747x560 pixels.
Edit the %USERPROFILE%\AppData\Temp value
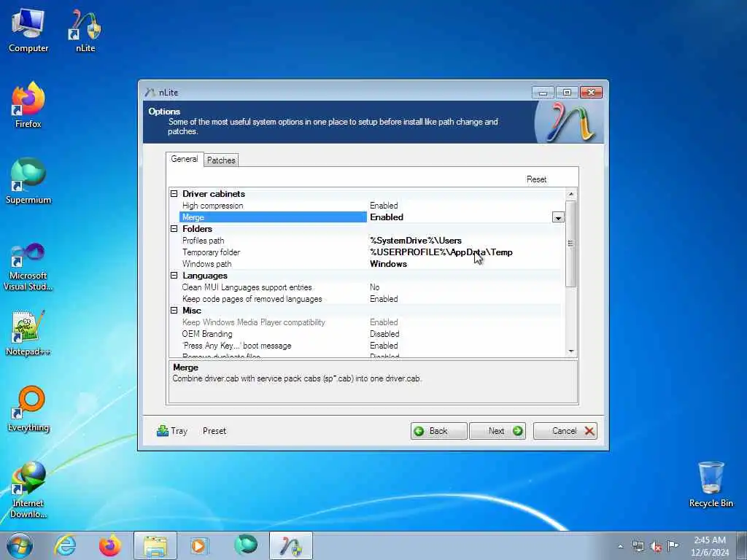441,252
